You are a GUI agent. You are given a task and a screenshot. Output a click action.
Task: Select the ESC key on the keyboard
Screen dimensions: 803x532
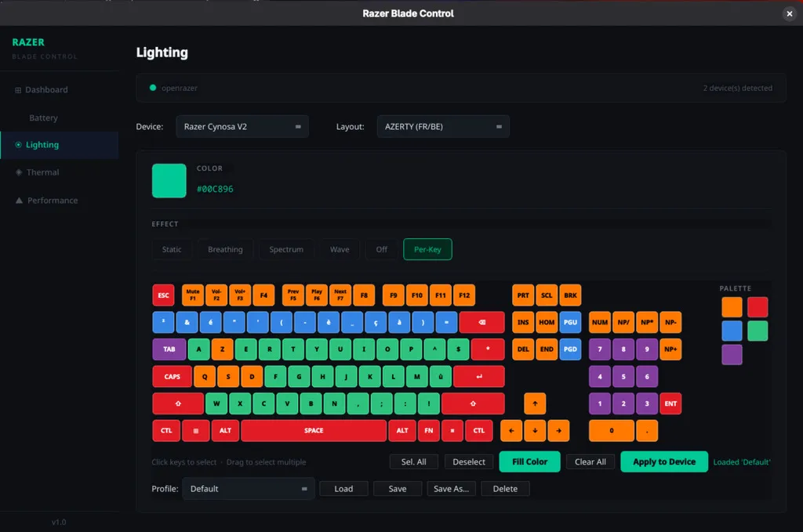[x=163, y=295]
